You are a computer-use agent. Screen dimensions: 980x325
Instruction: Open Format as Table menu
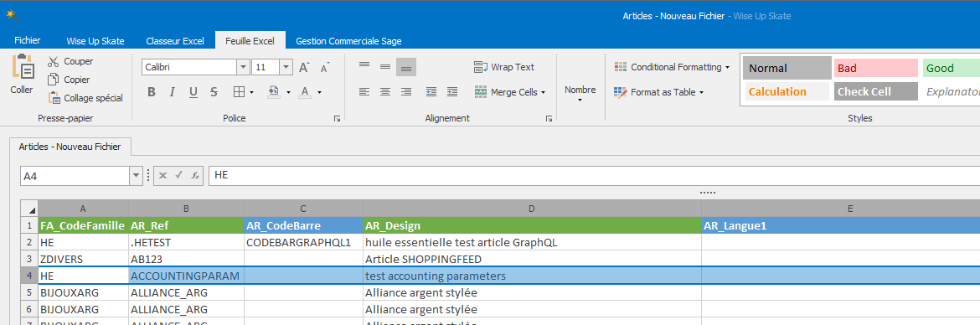tap(658, 92)
